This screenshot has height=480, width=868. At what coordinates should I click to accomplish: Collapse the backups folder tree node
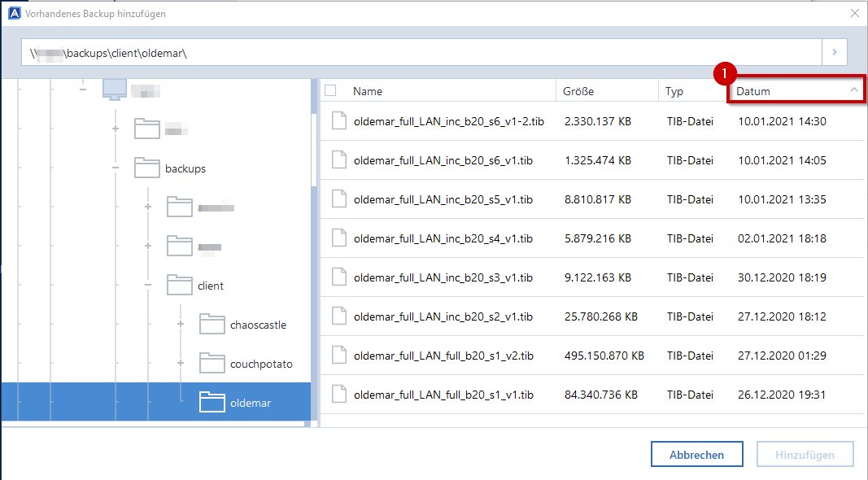click(x=116, y=168)
